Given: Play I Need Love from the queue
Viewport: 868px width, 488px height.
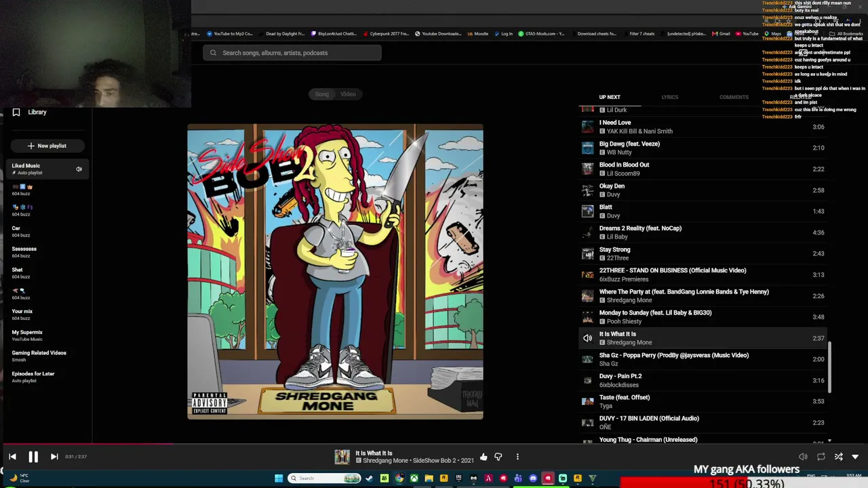Looking at the screenshot, I should pos(704,127).
